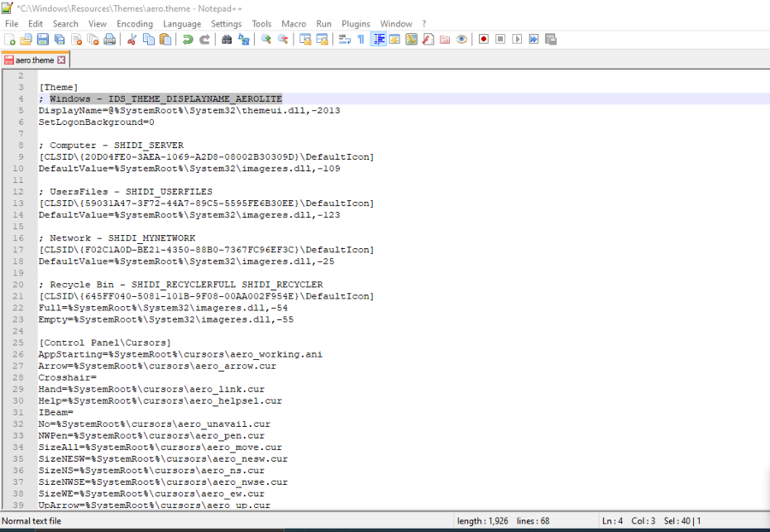Click the Close All documents icon

92,39
